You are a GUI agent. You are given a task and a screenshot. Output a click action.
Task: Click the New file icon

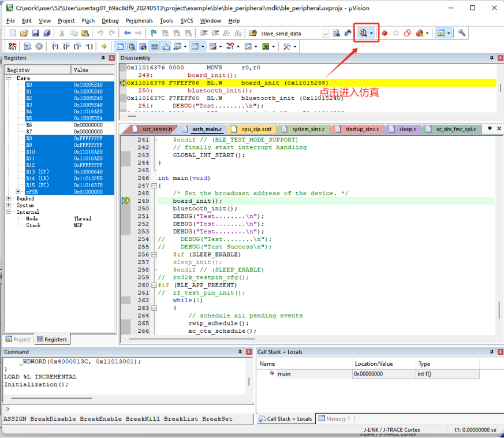tap(13, 33)
